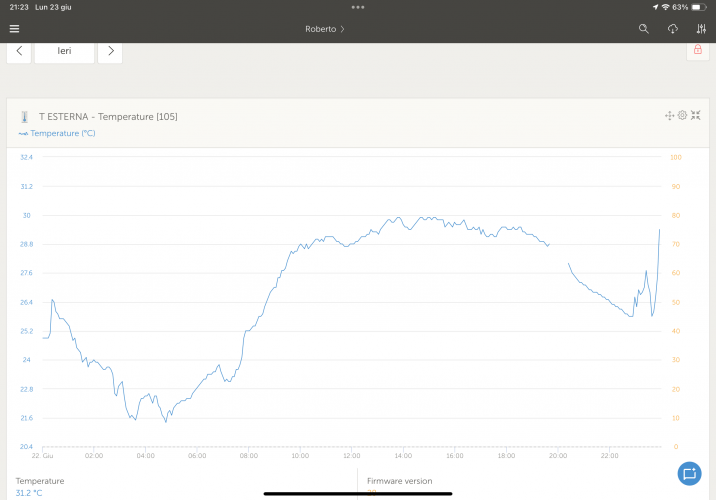Open the blue chat button
Image resolution: width=716 pixels, height=500 pixels.
[688, 473]
